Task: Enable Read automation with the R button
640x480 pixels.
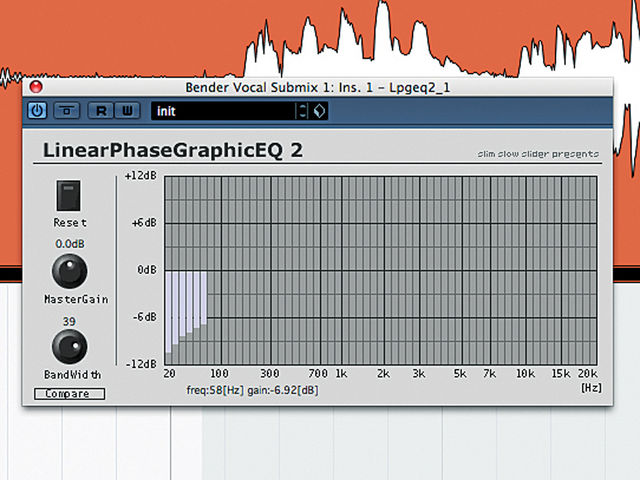Action: (101, 111)
